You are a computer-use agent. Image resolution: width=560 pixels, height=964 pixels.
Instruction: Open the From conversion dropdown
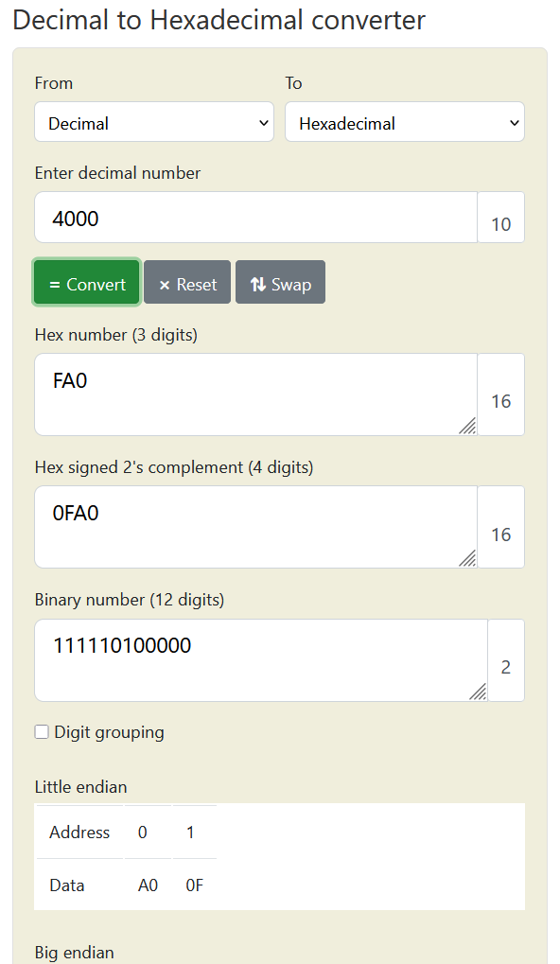[154, 122]
